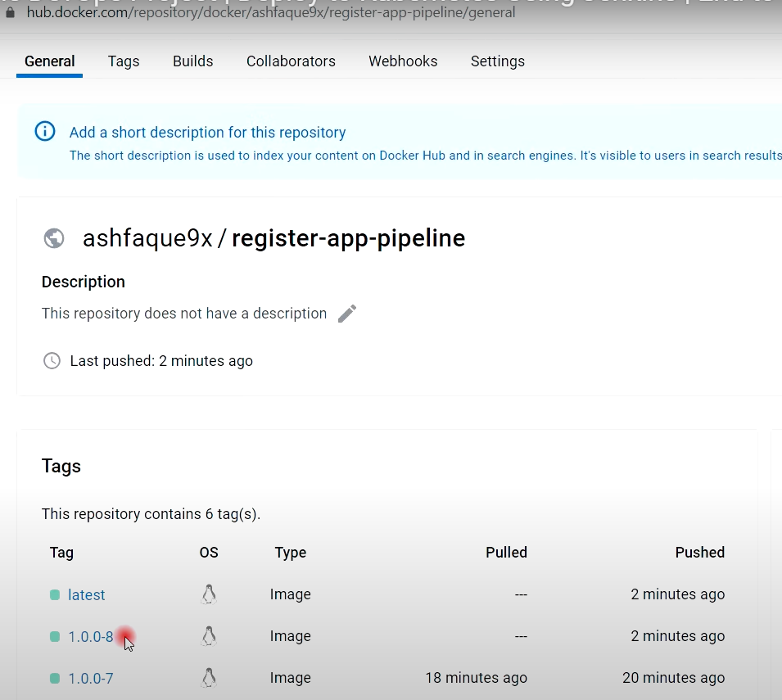Click the Linux penguin icon in 1.0.0-7 row
Viewport: 782px width, 700px height.
point(209,678)
